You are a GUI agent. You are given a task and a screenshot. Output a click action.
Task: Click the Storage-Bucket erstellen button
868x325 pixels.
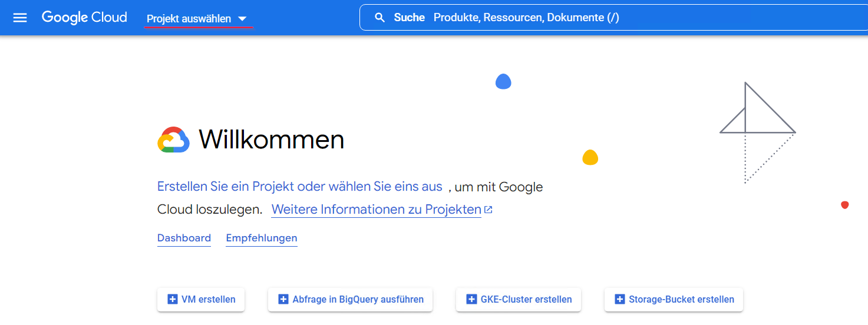[x=674, y=299]
